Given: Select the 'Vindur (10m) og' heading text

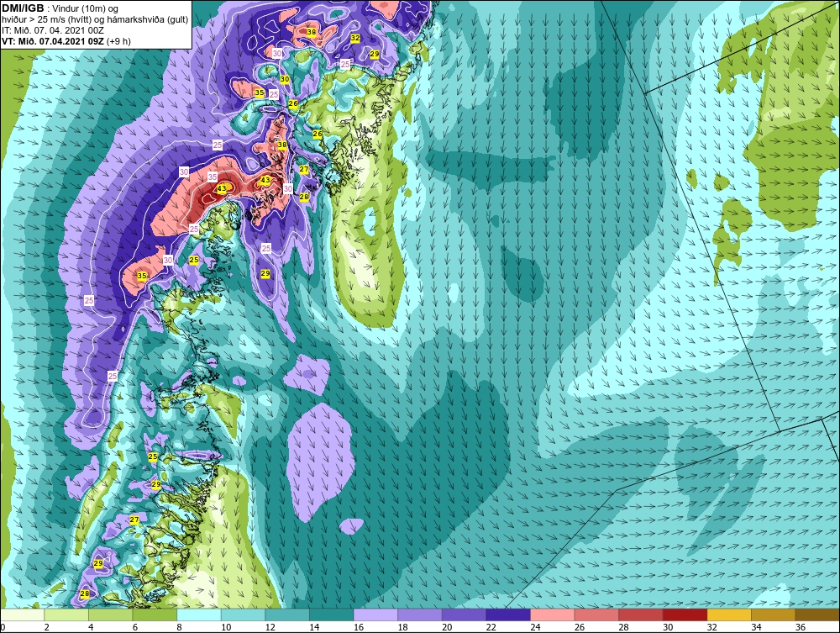Looking at the screenshot, I should coord(86,9).
